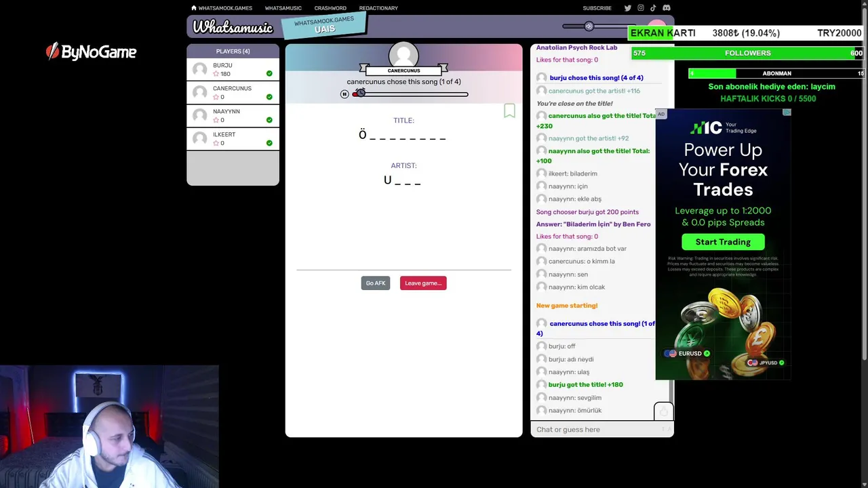Open the CRASHWORD menu item
Viewport: 868px width, 488px height.
[330, 8]
